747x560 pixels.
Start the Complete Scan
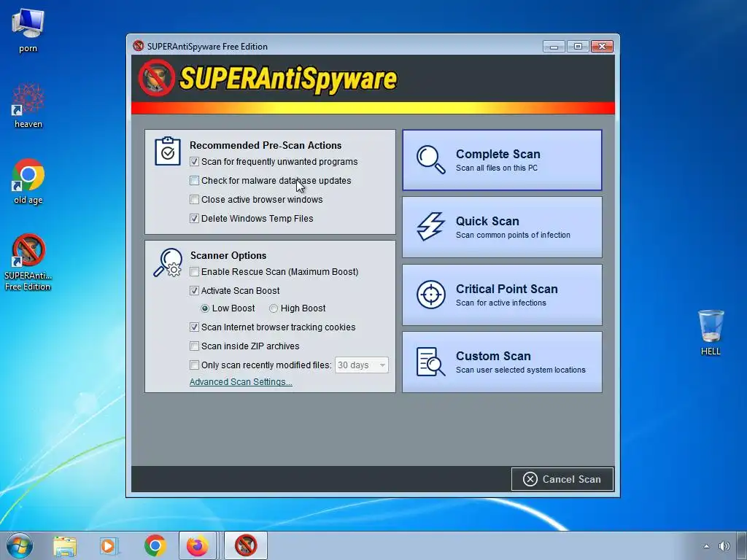[502, 160]
